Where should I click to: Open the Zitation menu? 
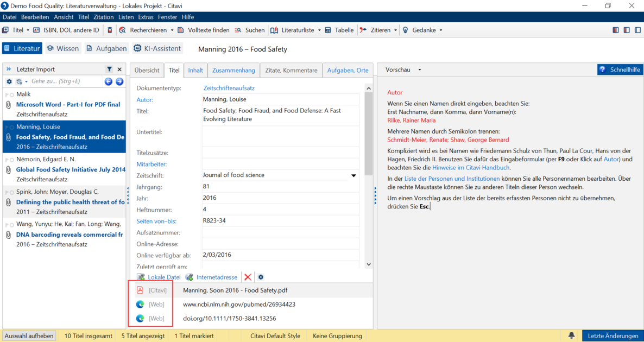(x=104, y=17)
